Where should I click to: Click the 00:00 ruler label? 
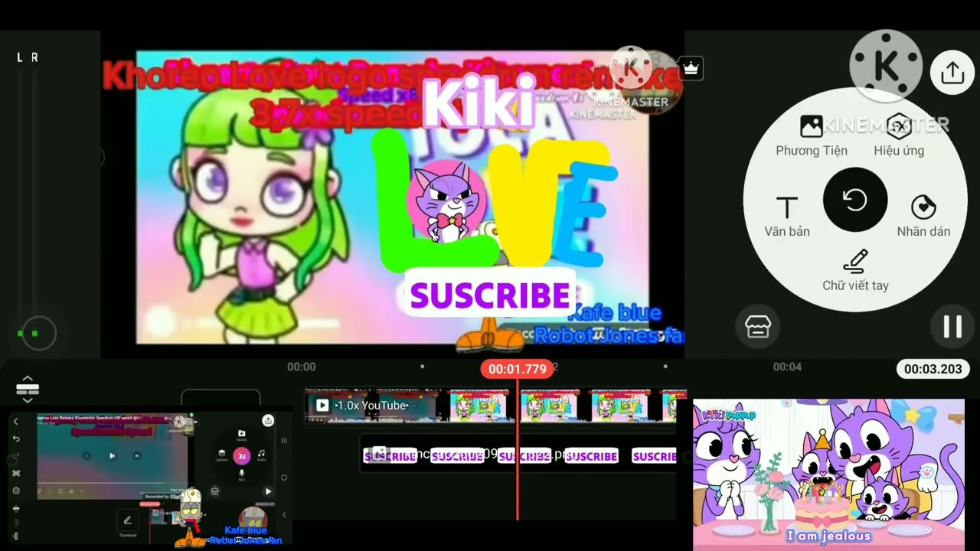click(x=301, y=367)
